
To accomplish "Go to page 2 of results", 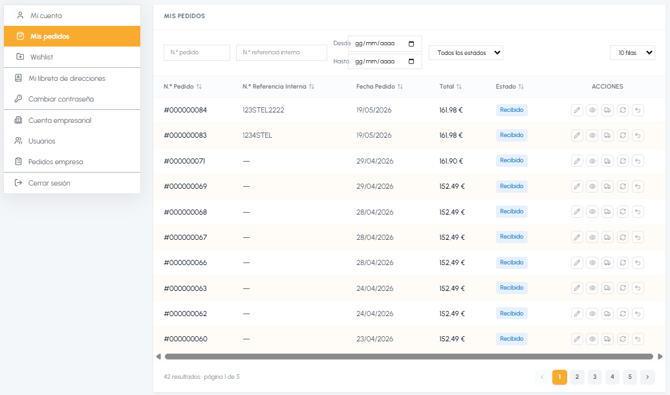I will point(577,377).
